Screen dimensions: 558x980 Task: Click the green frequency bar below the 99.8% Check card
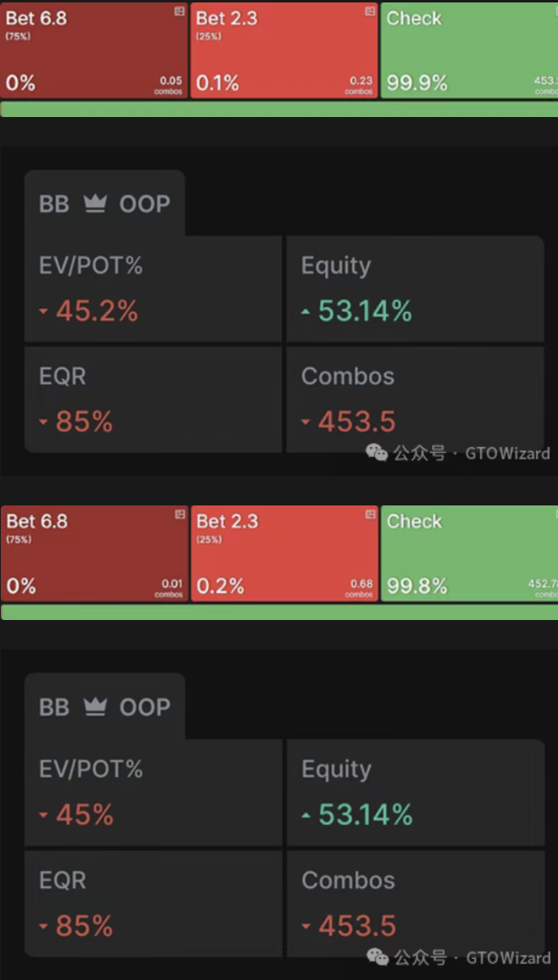click(x=279, y=612)
